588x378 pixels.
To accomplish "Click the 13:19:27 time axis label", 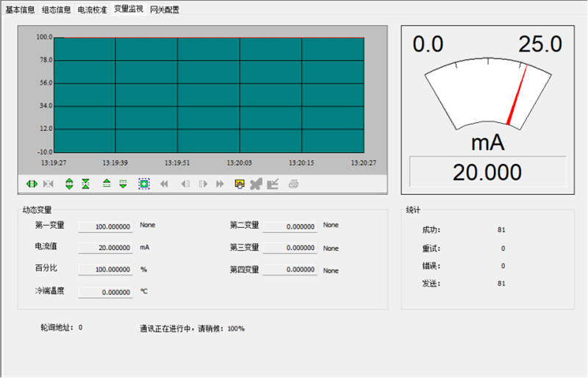I will (x=54, y=163).
